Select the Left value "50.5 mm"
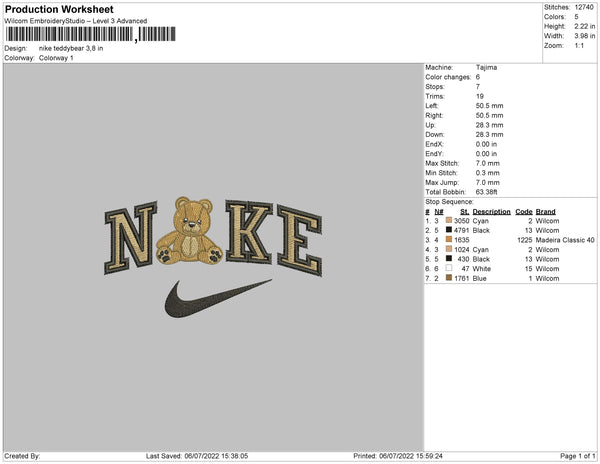Screen dimensions: 600x464 click(x=489, y=106)
